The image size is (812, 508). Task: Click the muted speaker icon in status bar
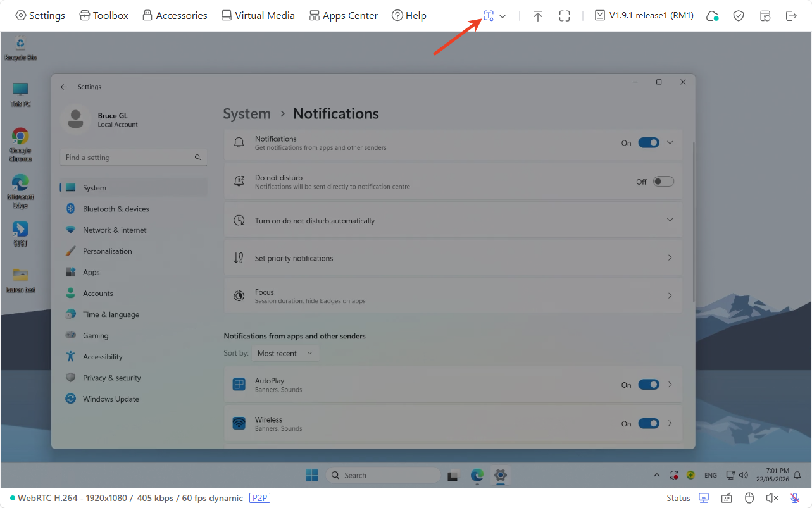(x=772, y=498)
